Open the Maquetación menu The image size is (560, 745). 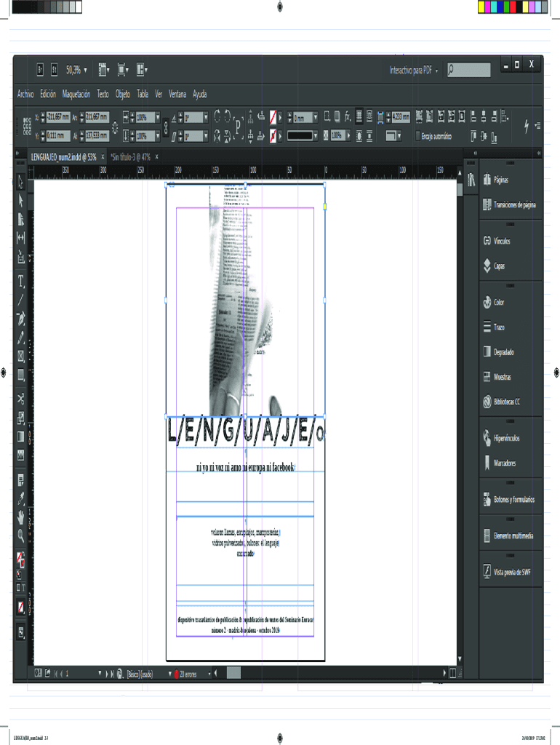[x=76, y=94]
